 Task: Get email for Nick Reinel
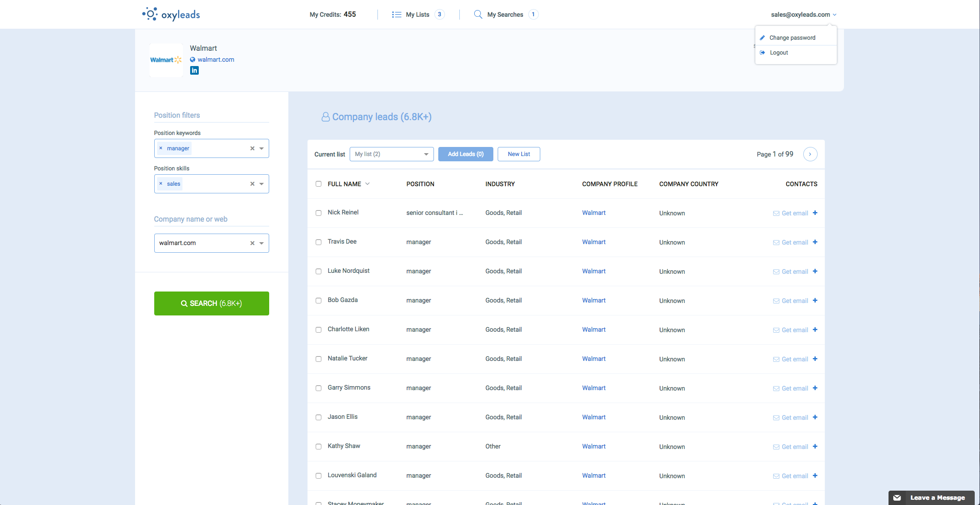click(x=790, y=213)
